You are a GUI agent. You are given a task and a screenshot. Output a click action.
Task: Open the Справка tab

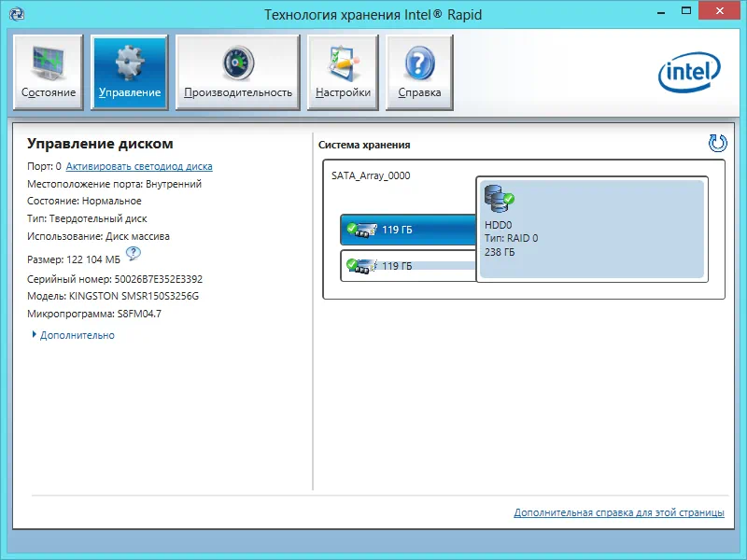[x=419, y=72]
